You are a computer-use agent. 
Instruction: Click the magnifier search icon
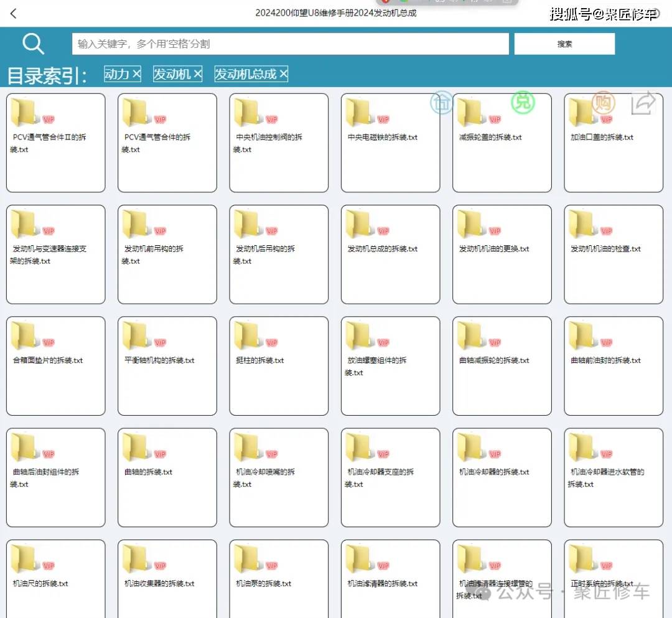(x=33, y=44)
